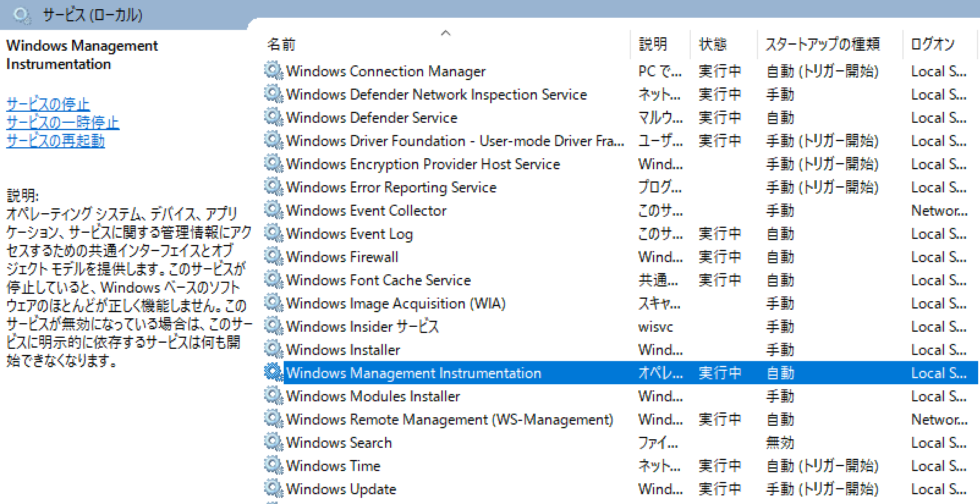
Task: Click gear icon of Windows Driver Foundation row
Action: (x=273, y=141)
